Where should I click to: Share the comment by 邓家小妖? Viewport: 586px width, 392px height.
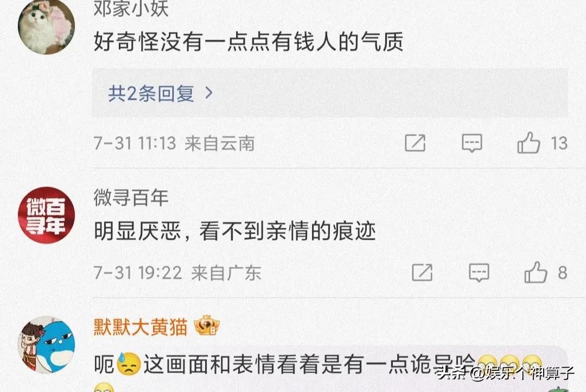pyautogui.click(x=415, y=143)
